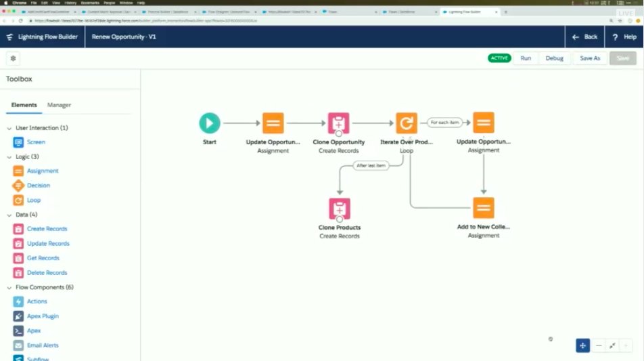Click the Actions icon in toolbox
Screen dimensions: 644x361
[x=18, y=301]
